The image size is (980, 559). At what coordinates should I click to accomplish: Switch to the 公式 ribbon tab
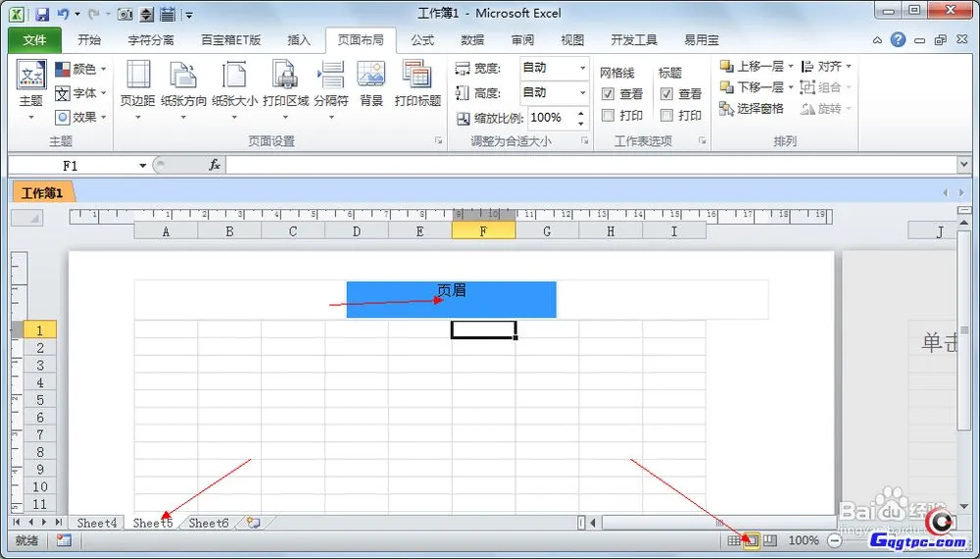tap(422, 40)
